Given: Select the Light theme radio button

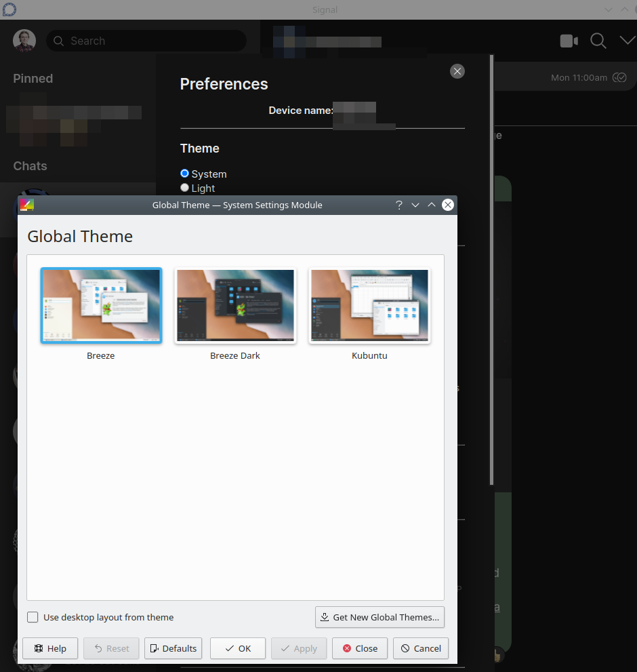Looking at the screenshot, I should pyautogui.click(x=184, y=188).
